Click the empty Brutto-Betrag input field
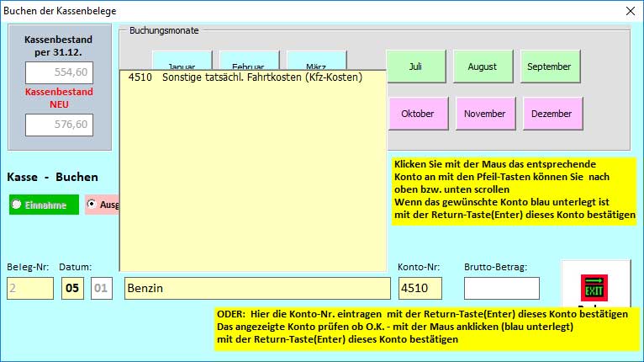This screenshot has height=362, width=644. [501, 288]
